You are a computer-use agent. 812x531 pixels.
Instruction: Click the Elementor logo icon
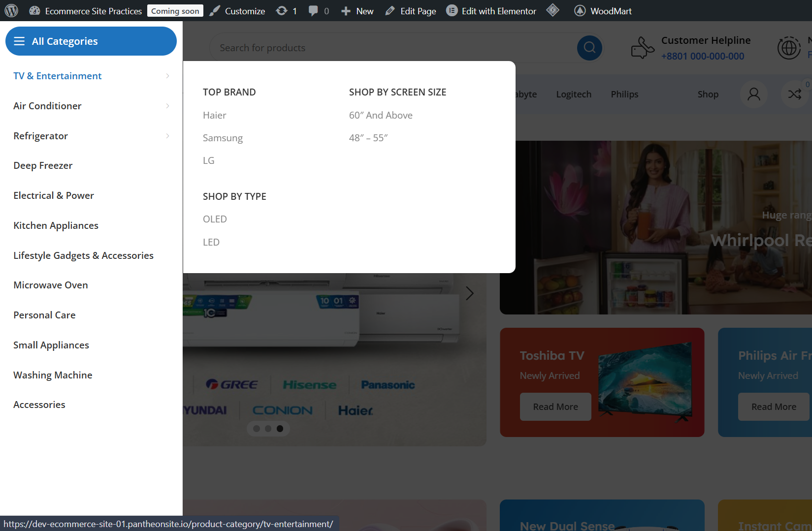pyautogui.click(x=452, y=11)
